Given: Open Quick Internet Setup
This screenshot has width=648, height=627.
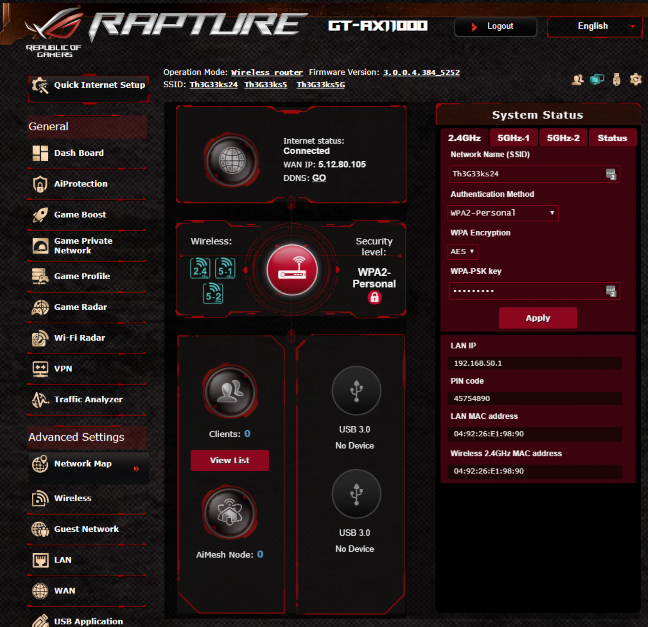Looking at the screenshot, I should click(x=88, y=88).
